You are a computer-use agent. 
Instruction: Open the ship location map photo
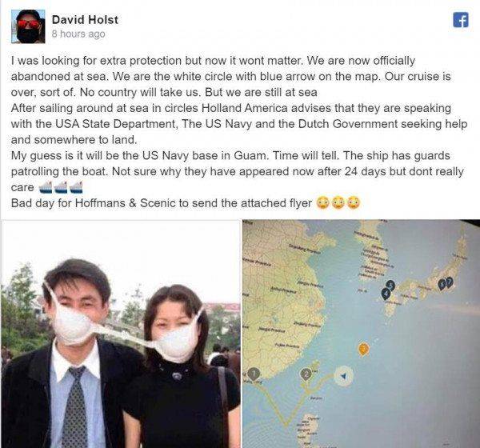tap(362, 334)
